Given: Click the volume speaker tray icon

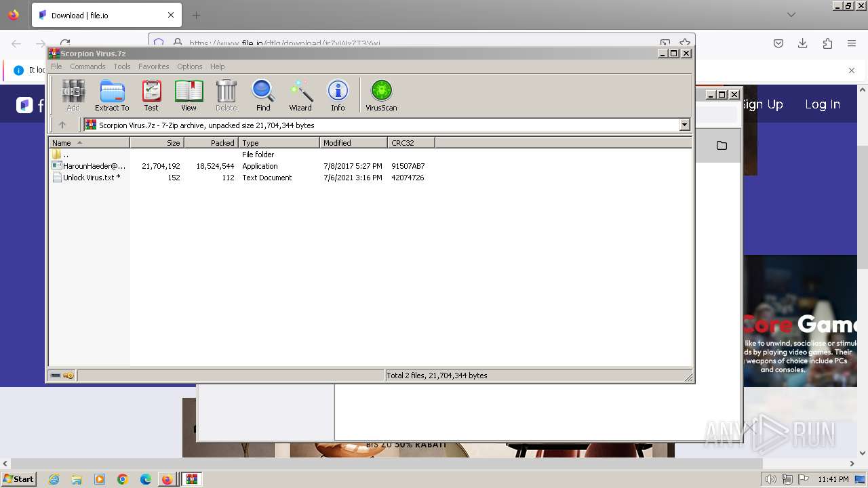Looking at the screenshot, I should click(x=770, y=479).
